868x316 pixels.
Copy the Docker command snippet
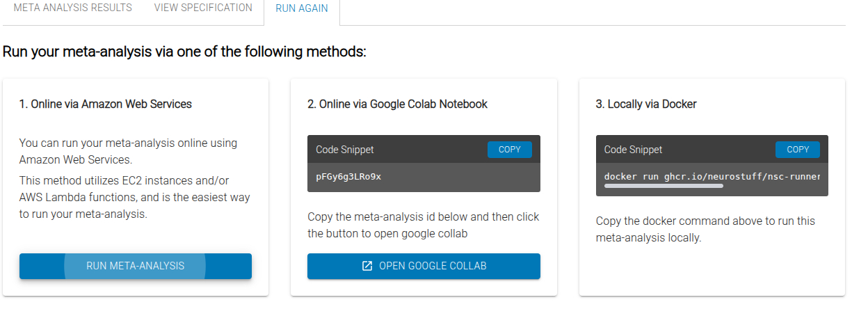797,150
